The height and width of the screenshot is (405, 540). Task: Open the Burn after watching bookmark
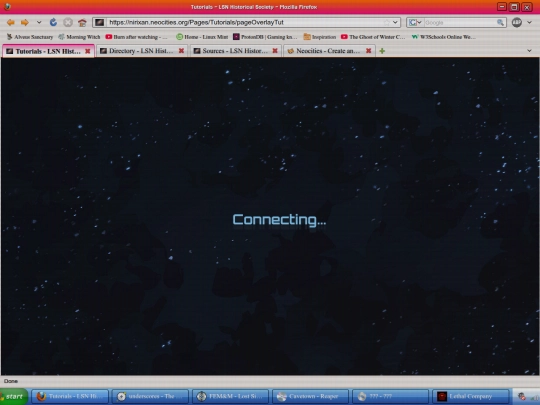[137, 37]
